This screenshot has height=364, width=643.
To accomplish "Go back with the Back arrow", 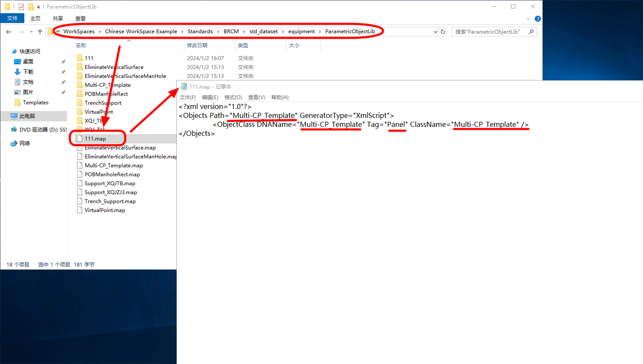I will (9, 32).
